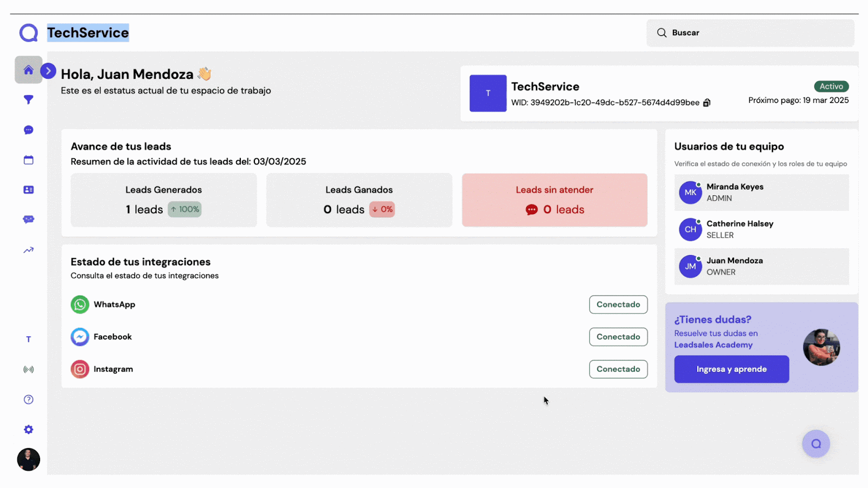Screen dimensions: 868x488
Task: Open the calendar icon in sidebar
Action: tap(29, 160)
